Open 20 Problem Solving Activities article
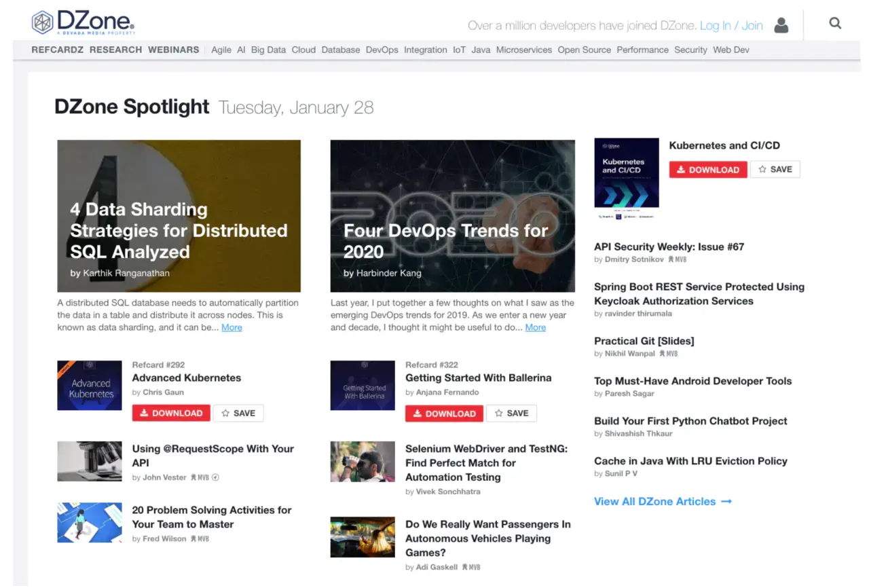The image size is (869, 588). point(212,517)
